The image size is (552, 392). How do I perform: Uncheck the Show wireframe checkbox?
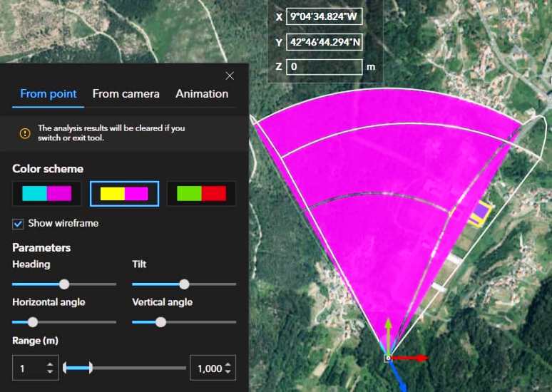(18, 224)
